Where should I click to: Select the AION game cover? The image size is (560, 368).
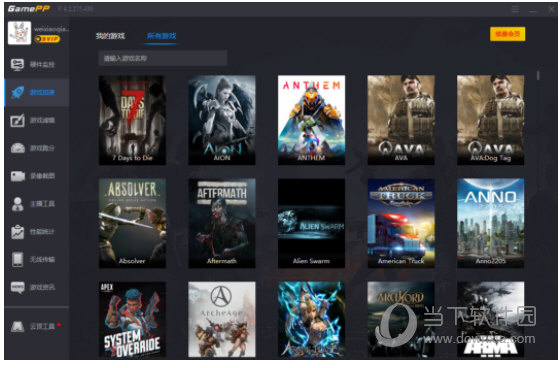point(222,120)
